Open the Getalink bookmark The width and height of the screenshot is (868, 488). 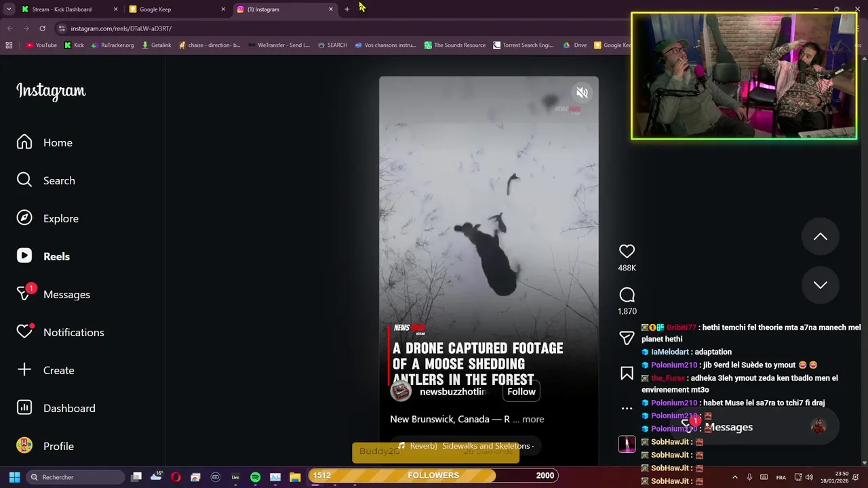tap(156, 45)
